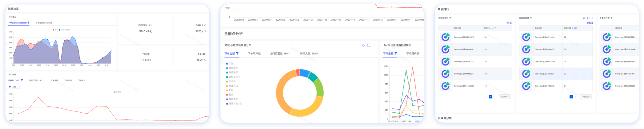The height and width of the screenshot is (129, 644).
Task: Expand 加购排行榜 panel to fullscreen
Action: pyautogui.click(x=588, y=18)
